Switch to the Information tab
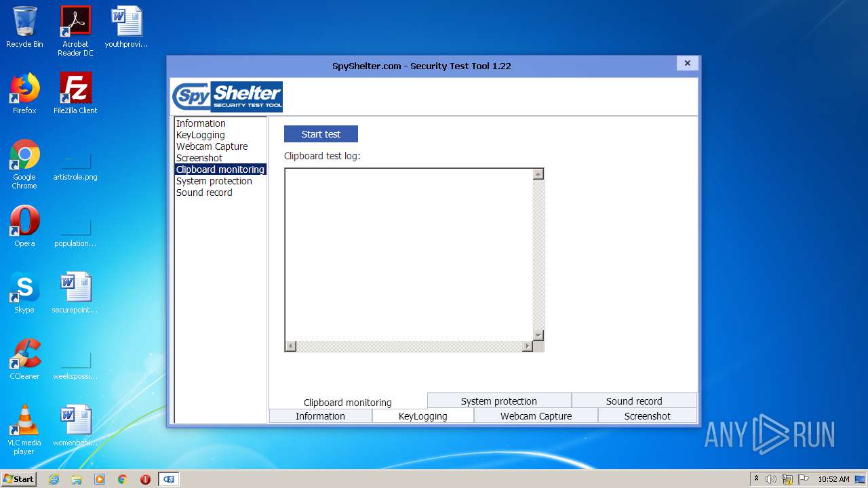 320,416
